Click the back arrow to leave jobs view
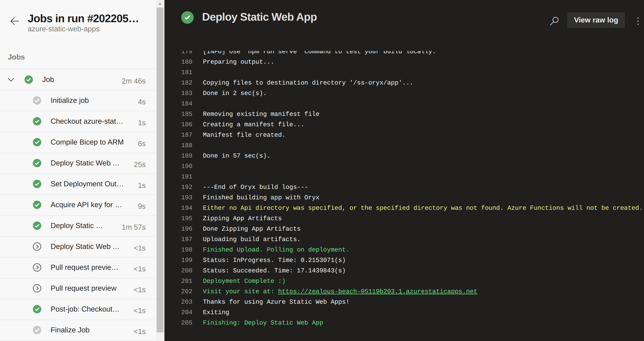Screen dimensions: 644x341 pos(15,21)
